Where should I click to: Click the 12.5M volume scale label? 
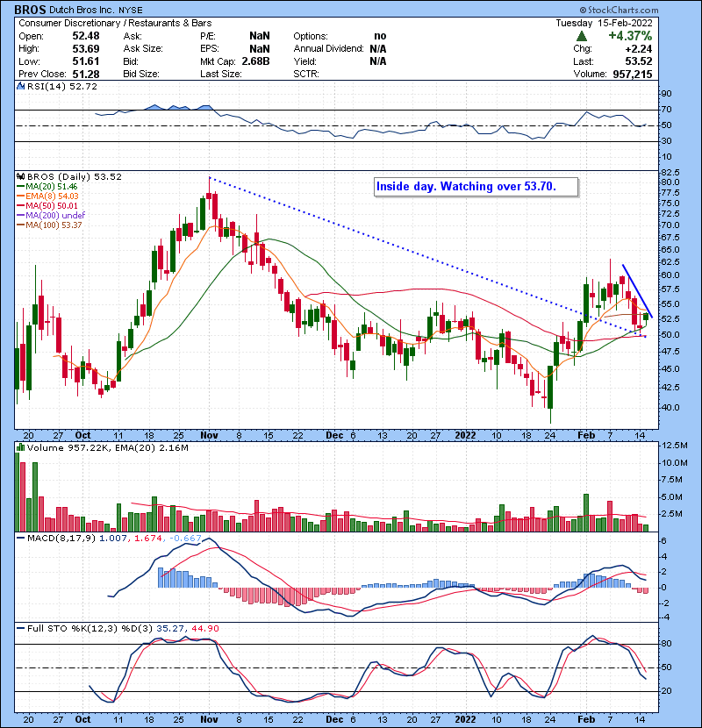(674, 446)
